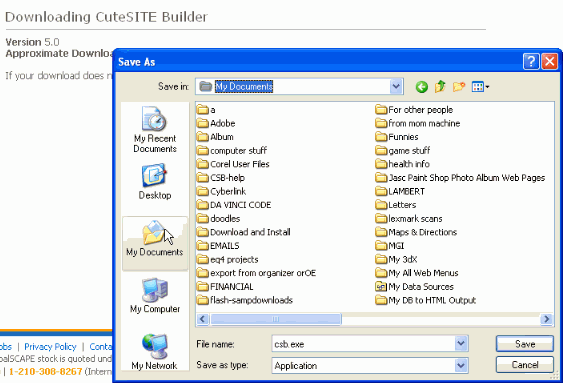
Task: Select the Download and Install folder
Action: click(x=244, y=232)
